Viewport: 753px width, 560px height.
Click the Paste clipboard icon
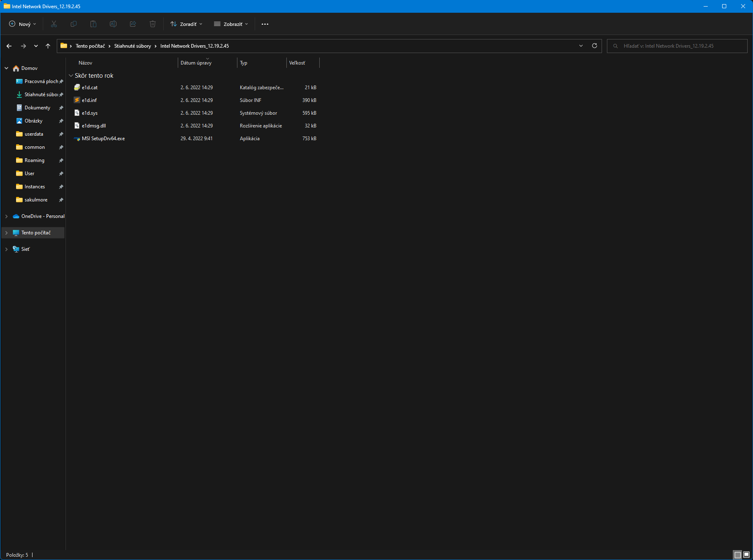[93, 24]
